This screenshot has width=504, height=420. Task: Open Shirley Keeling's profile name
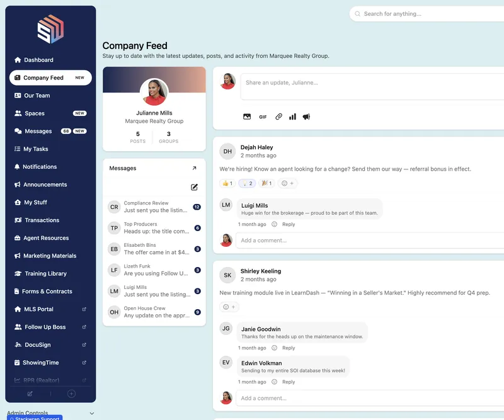pyautogui.click(x=261, y=271)
